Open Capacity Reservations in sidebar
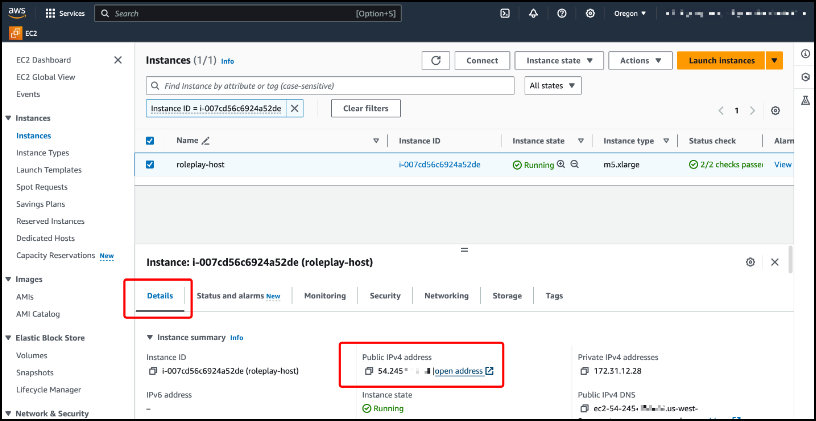The image size is (816, 421). pos(56,256)
